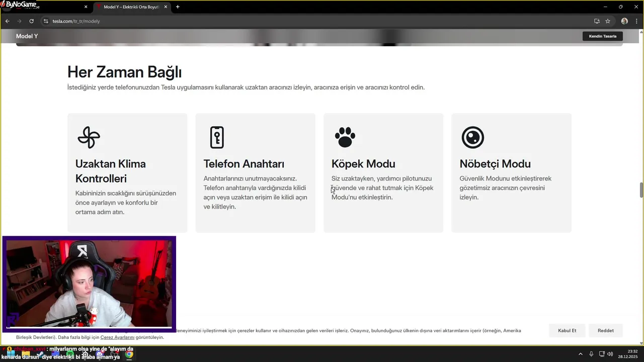Open the volume speaker tray icon

pos(610,354)
